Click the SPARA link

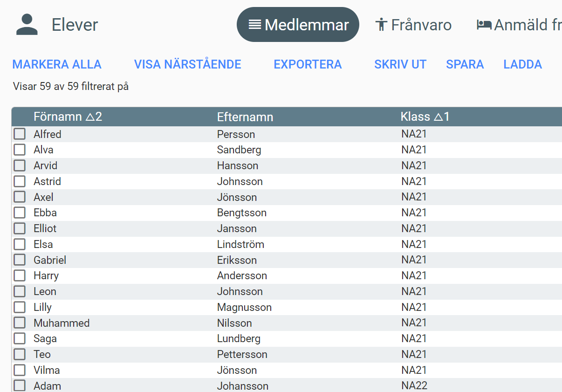465,64
